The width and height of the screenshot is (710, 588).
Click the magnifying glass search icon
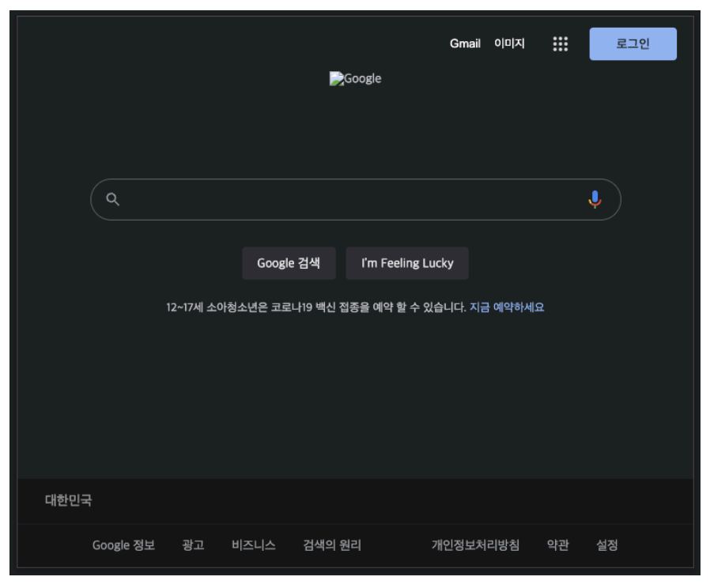[113, 200]
